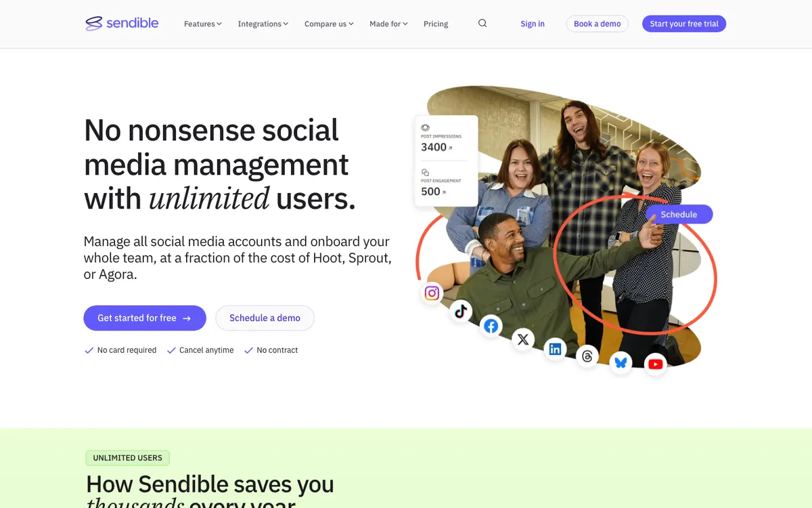Click the No card required text
The height and width of the screenshot is (508, 812).
pyautogui.click(x=127, y=350)
